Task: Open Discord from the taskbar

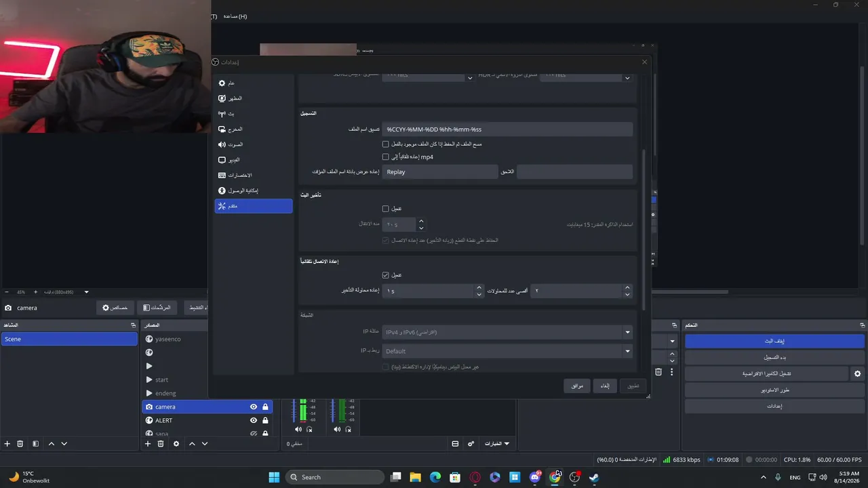Action: point(535,477)
